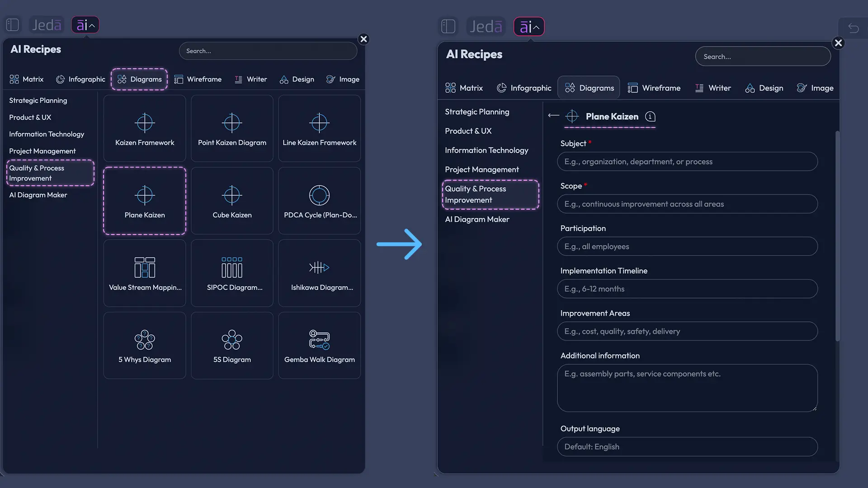
Task: Select Strategic Planning in the left panel
Action: [38, 100]
